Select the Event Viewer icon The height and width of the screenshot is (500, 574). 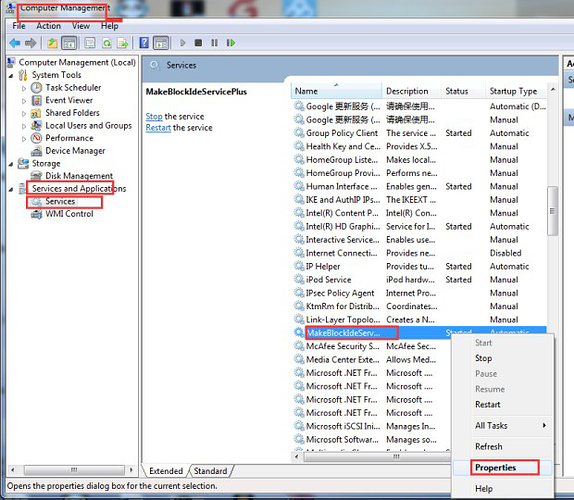pyautogui.click(x=37, y=100)
